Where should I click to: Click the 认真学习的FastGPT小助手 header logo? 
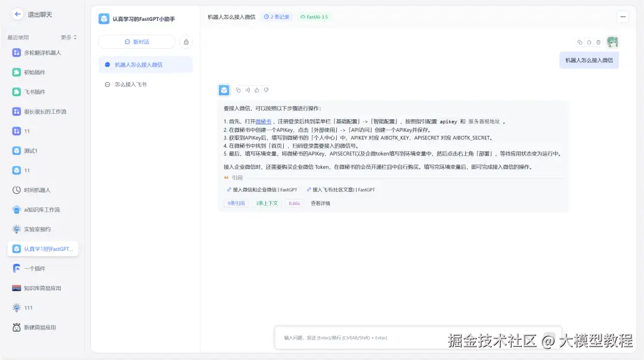[104, 19]
